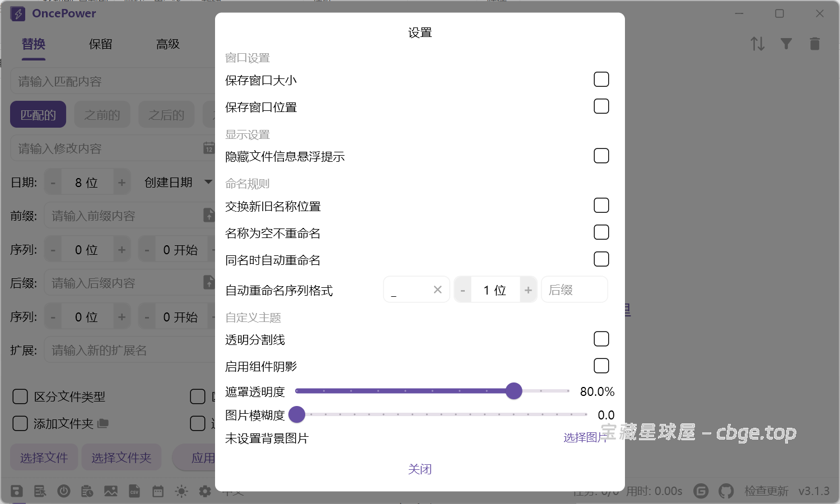Open the 创建日期 dropdown
The image size is (840, 504).
click(178, 182)
